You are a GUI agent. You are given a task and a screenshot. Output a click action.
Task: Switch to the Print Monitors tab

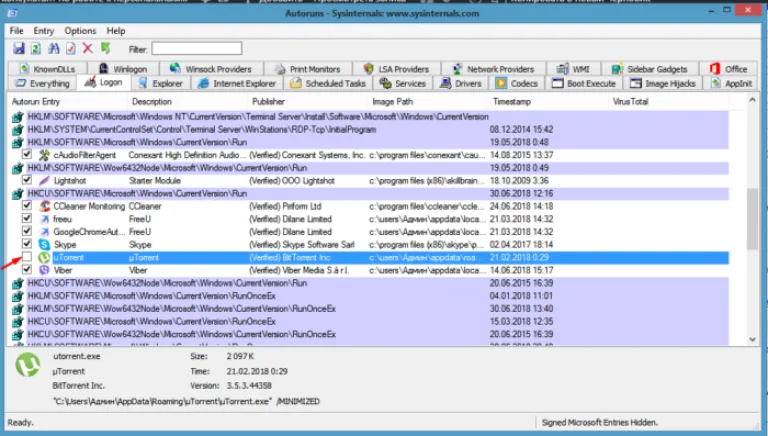pos(308,69)
